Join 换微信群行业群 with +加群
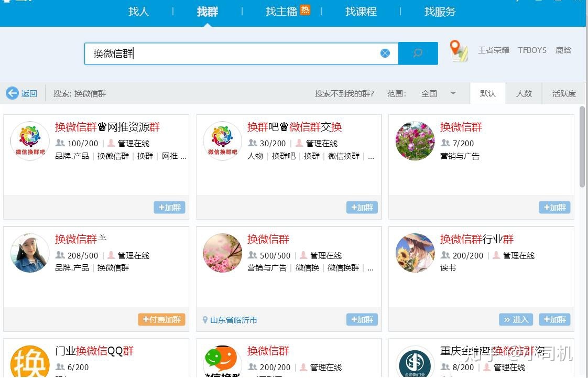This screenshot has width=588, height=378. (554, 319)
